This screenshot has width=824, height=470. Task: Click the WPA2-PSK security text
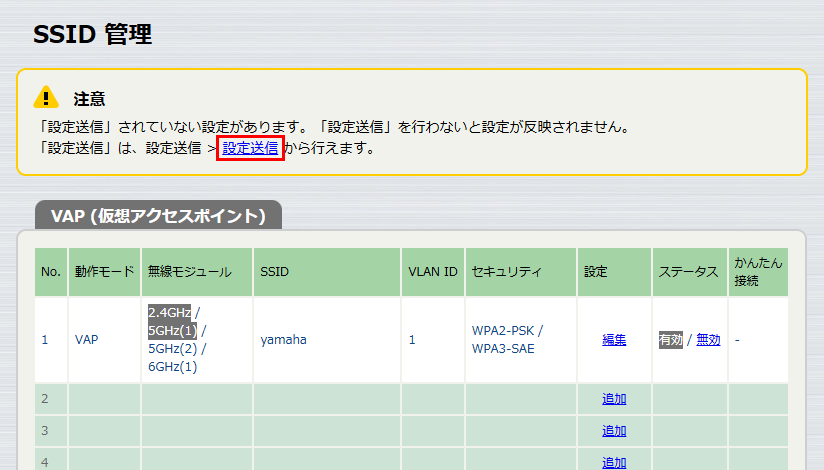(507, 330)
